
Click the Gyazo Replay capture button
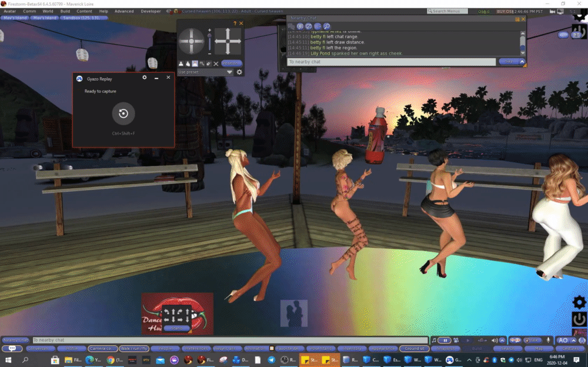click(123, 114)
